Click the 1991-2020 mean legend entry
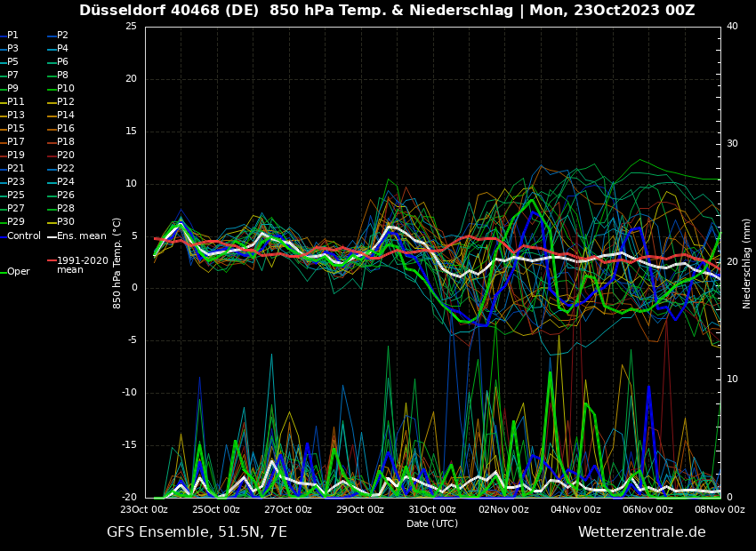Image resolution: width=756 pixels, height=551 pixels. 82,265
